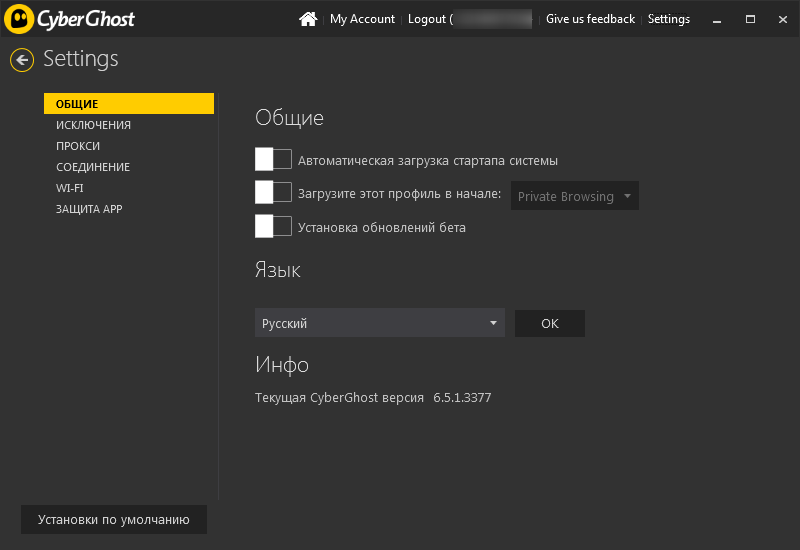Switch to the WI-FI tab
Image resolution: width=800 pixels, height=550 pixels.
click(69, 188)
